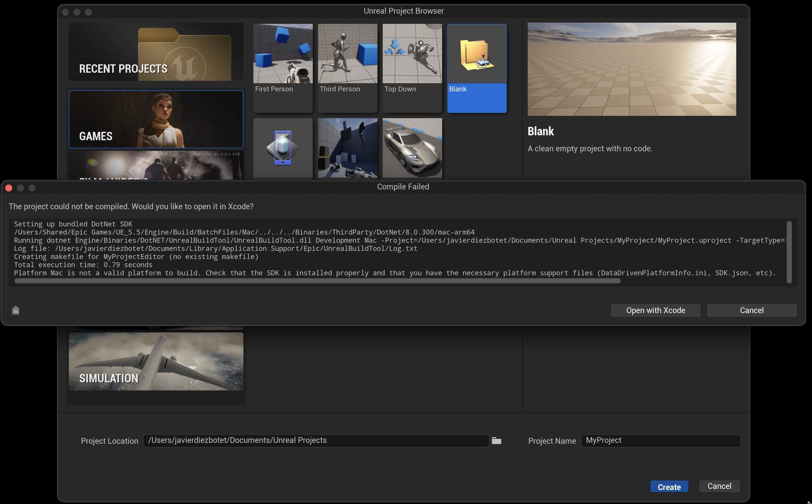812x504 pixels.
Task: Select the Vehicle car template thumbnail
Action: coord(412,148)
